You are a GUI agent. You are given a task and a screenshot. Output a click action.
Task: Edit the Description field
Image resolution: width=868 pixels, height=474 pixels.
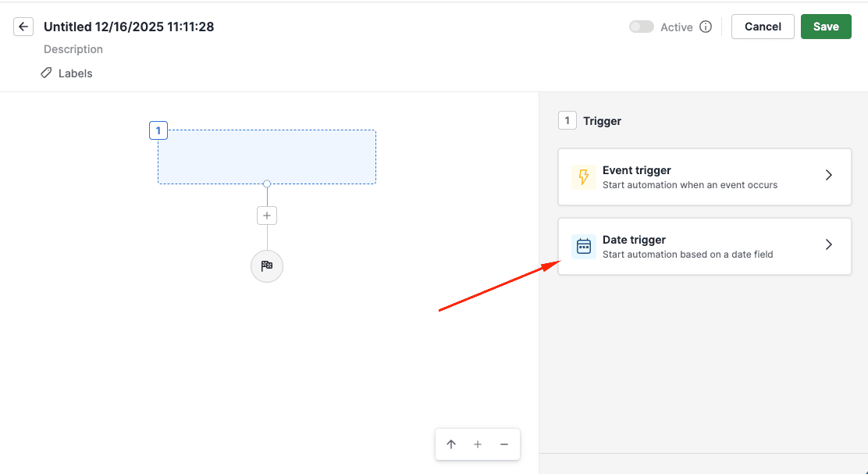(x=73, y=49)
